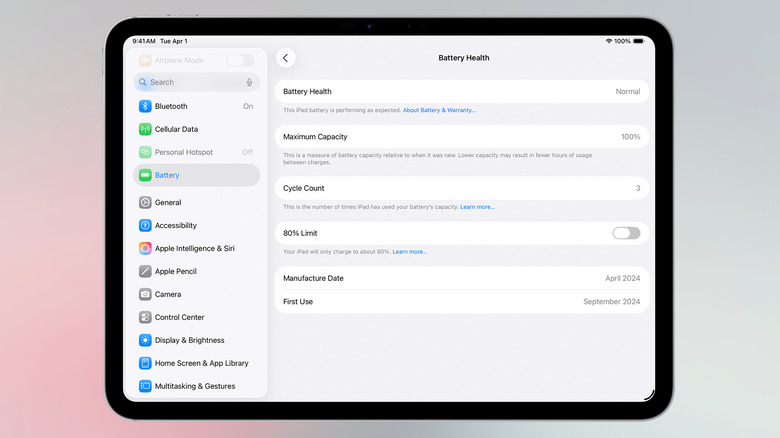Viewport: 780px width, 438px height.
Task: Open Bluetooth settings
Action: point(196,106)
